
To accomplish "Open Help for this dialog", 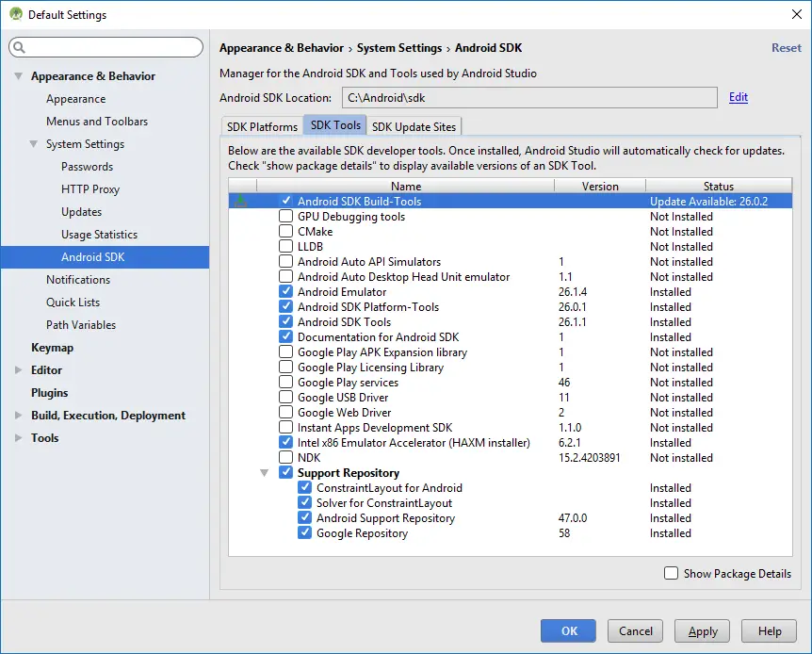I will point(769,630).
